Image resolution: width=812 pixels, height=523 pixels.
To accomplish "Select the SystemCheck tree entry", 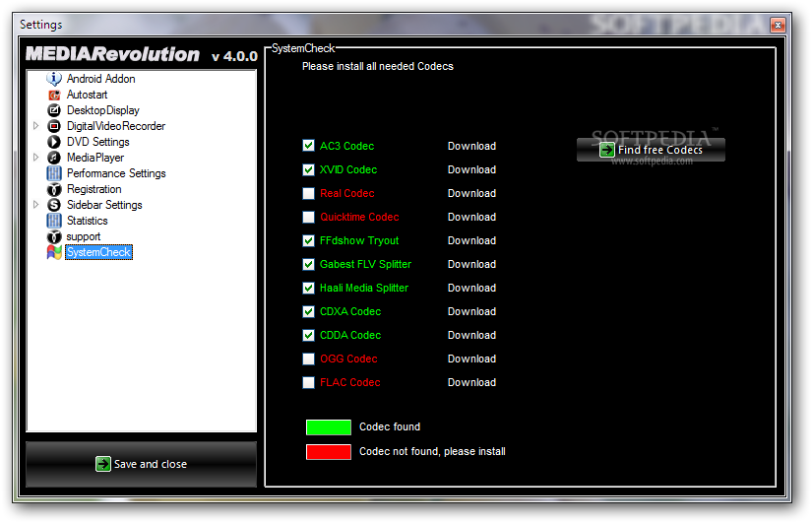I will 98,252.
